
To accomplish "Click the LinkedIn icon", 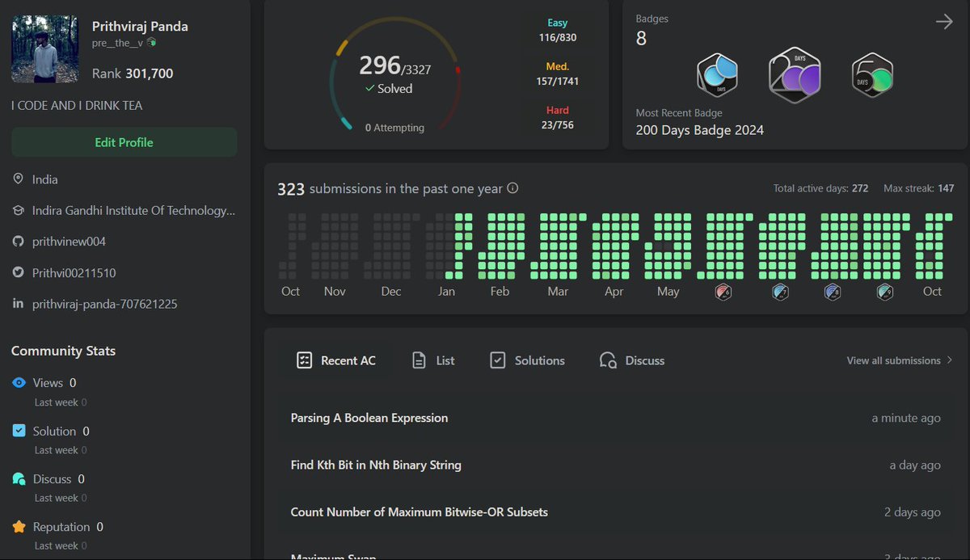I will (x=18, y=304).
